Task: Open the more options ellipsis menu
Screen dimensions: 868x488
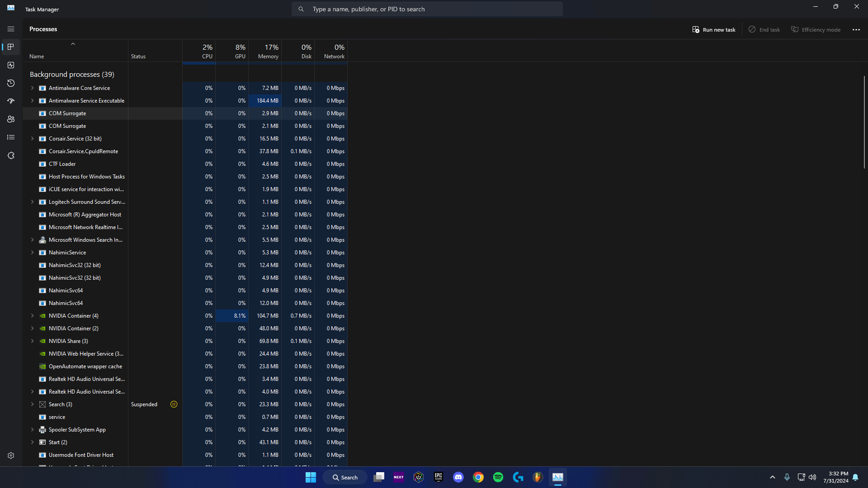Action: 856,29
